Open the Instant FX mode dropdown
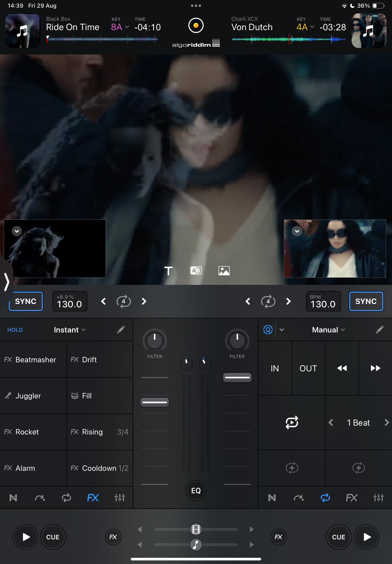392x564 pixels. 70,330
